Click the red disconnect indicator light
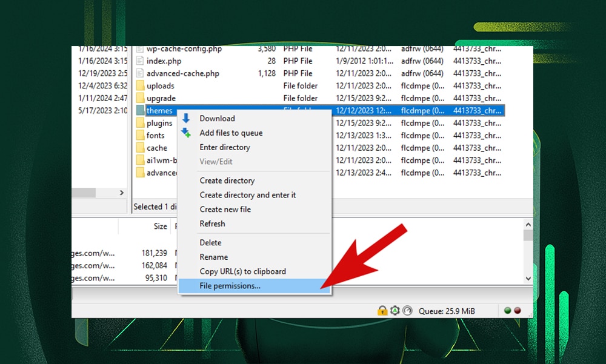This screenshot has width=606, height=364. (518, 311)
